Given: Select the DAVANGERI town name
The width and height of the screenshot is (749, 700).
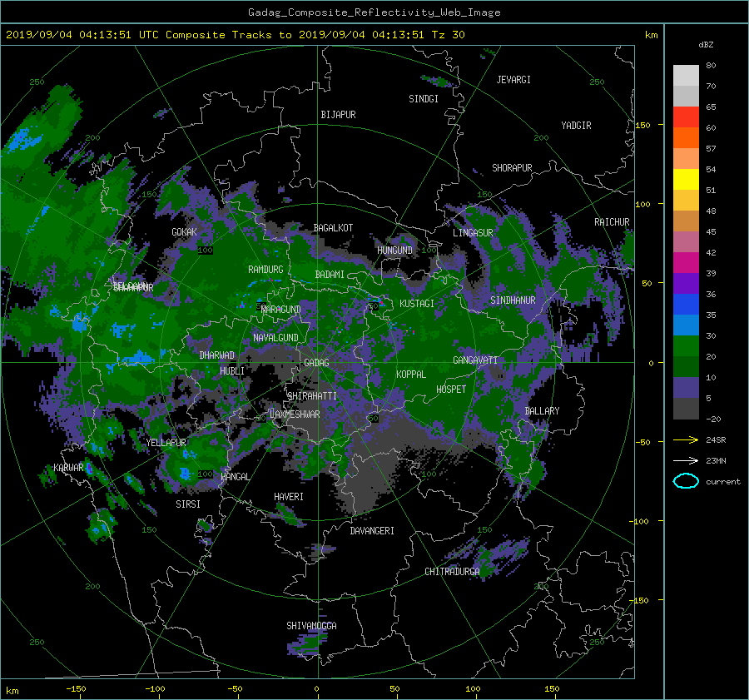Looking at the screenshot, I should point(372,531).
